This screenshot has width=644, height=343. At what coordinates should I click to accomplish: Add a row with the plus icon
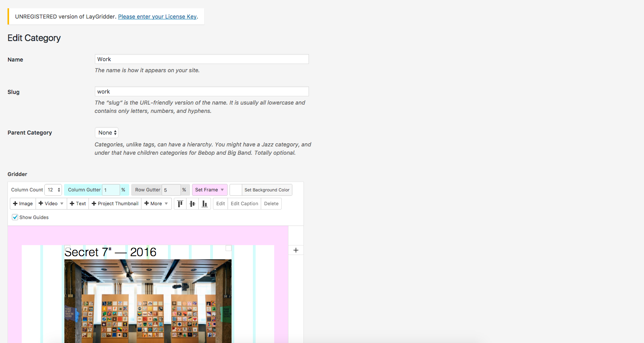pyautogui.click(x=296, y=250)
